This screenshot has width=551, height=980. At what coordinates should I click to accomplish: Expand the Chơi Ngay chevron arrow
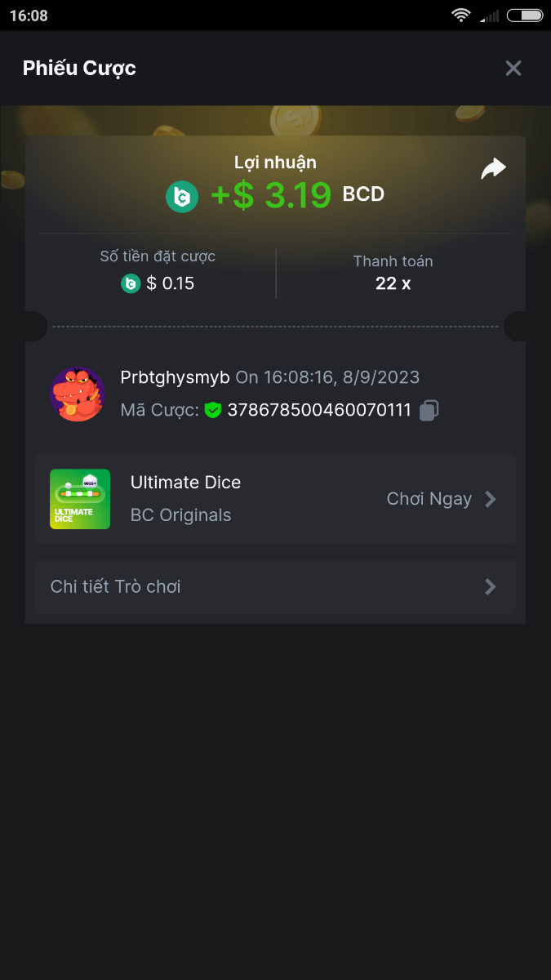[x=491, y=499]
